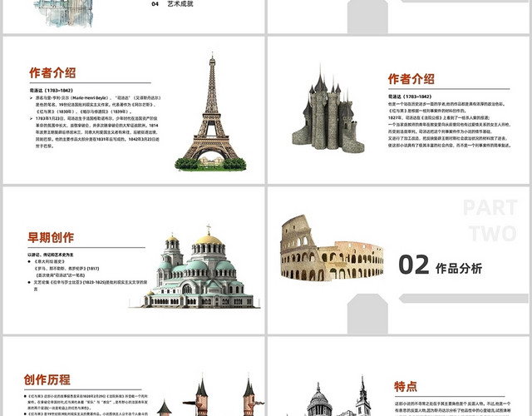Click the 创作历程 heading
This screenshot has width=532, height=416.
tap(47, 379)
